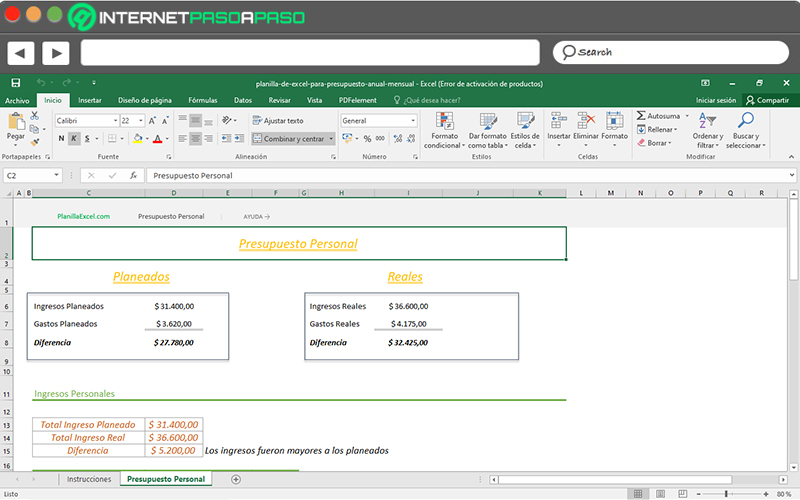Select the Buscar y seleccionar magnifier icon
800x500 pixels.
point(745,120)
